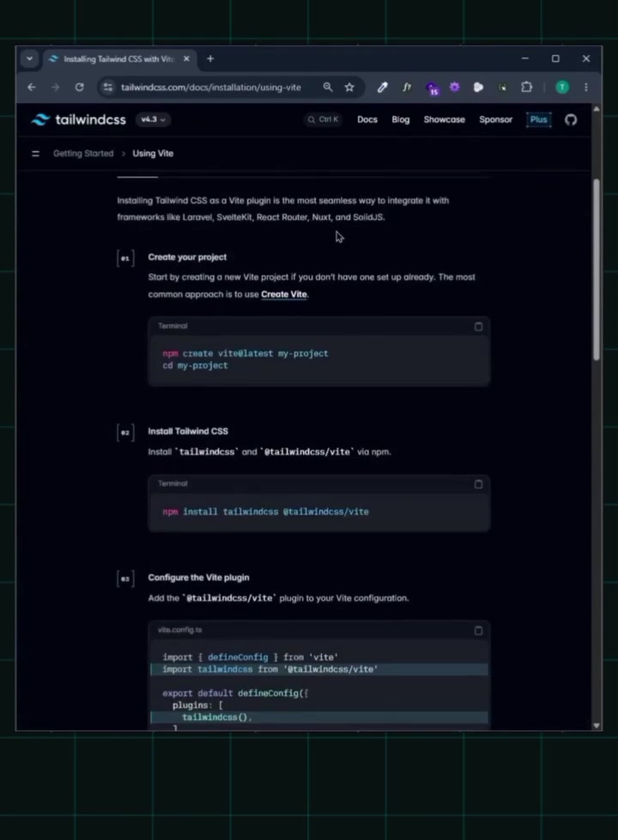The image size is (618, 840).
Task: Bookmark this page with the star icon
Action: 349,87
